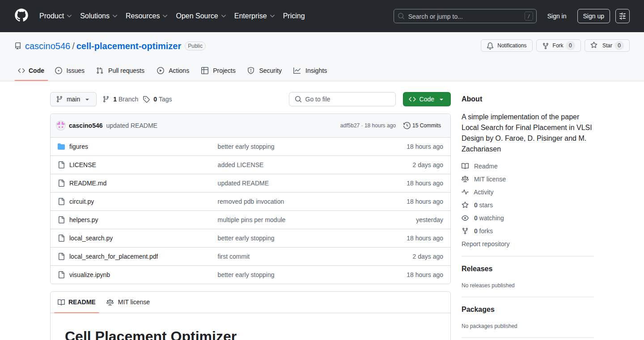Click the Sign up button
The width and height of the screenshot is (644, 340).
(593, 16)
